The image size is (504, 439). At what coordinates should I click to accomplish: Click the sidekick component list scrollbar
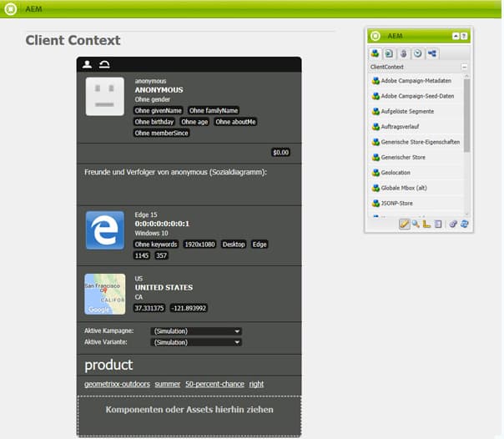(466, 115)
